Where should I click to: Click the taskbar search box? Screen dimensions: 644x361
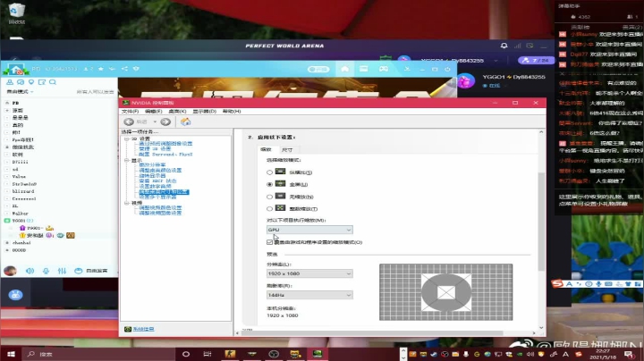(x=98, y=354)
